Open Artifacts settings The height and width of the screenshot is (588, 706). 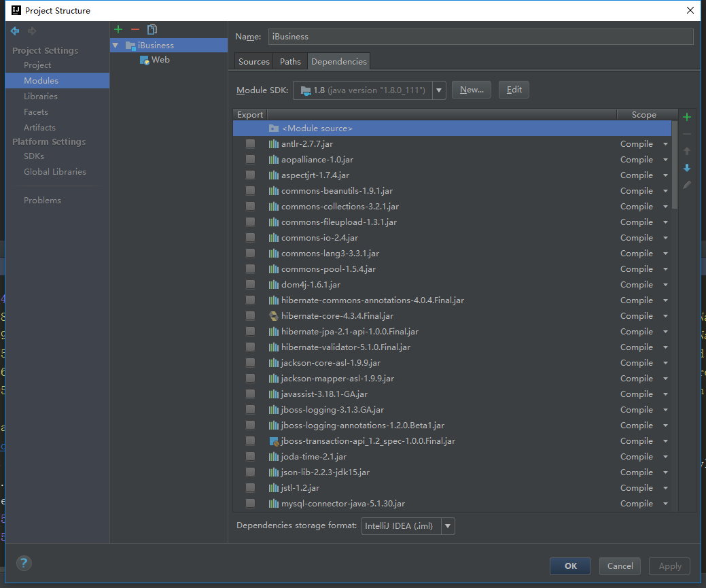coord(39,128)
